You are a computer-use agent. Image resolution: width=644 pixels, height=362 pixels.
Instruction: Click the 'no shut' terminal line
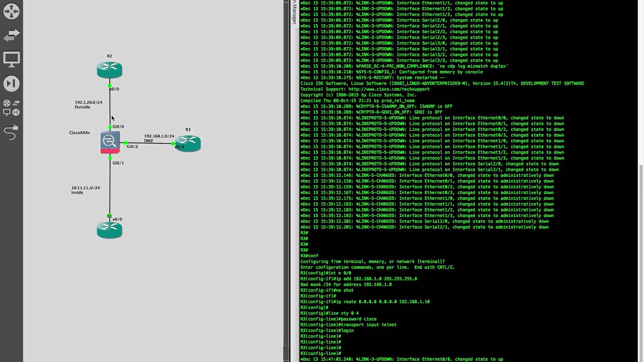point(327,290)
